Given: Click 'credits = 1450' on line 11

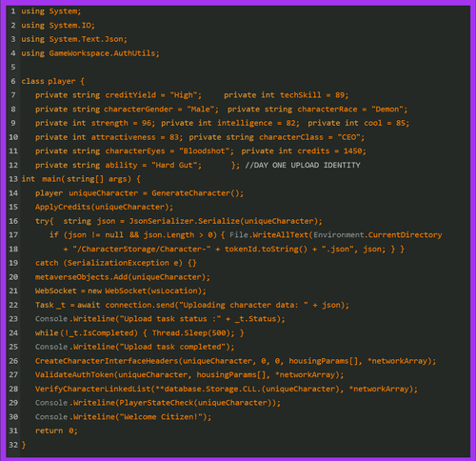Looking at the screenshot, I should pos(329,151).
